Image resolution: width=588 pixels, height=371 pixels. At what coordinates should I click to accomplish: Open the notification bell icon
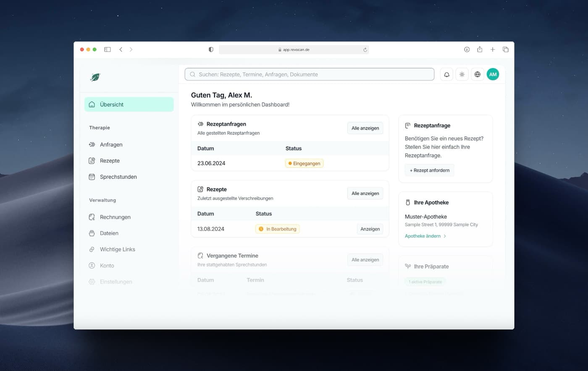point(446,74)
